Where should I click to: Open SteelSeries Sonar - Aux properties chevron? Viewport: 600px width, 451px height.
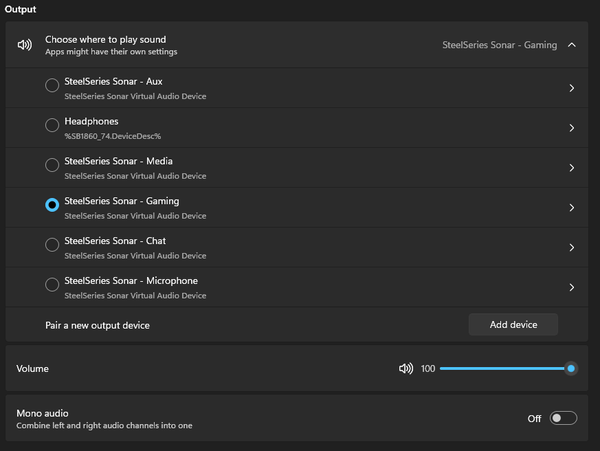click(x=572, y=88)
